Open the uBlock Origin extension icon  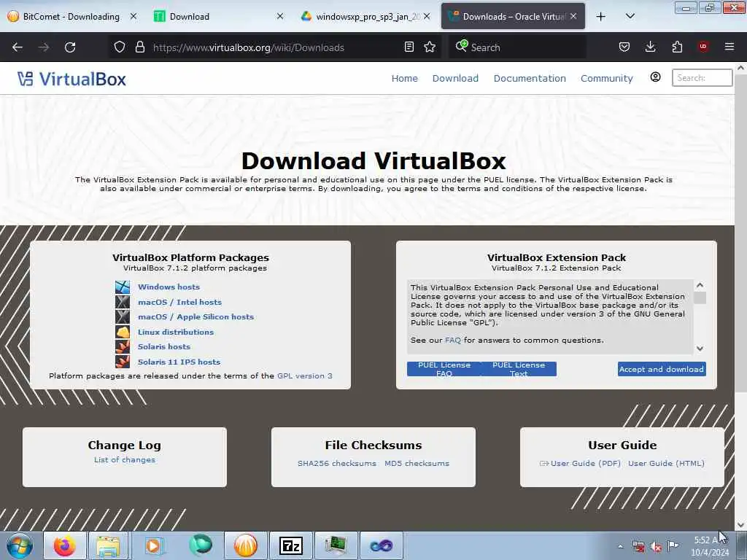703,47
